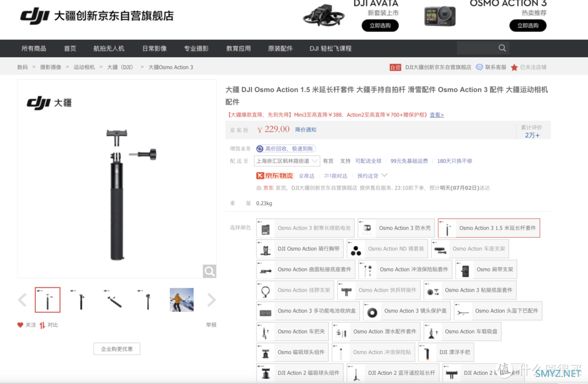Image resolution: width=588 pixels, height=384 pixels.
Task: Click 摄影摄像 breadcrumb
Action: tap(51, 67)
